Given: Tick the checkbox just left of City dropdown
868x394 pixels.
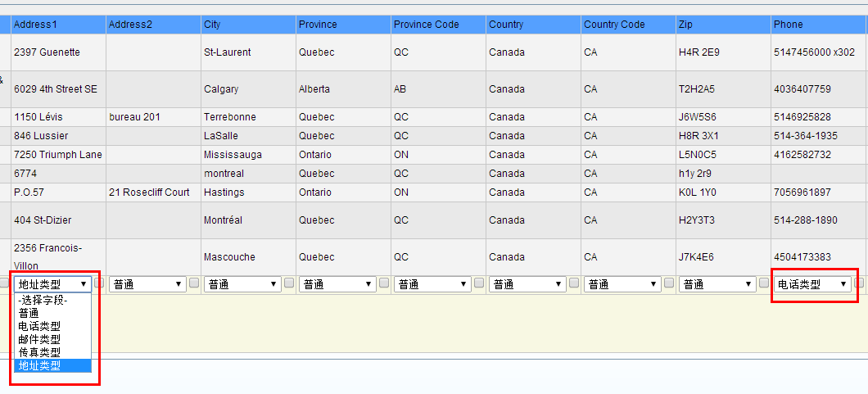Looking at the screenshot, I should [x=194, y=283].
